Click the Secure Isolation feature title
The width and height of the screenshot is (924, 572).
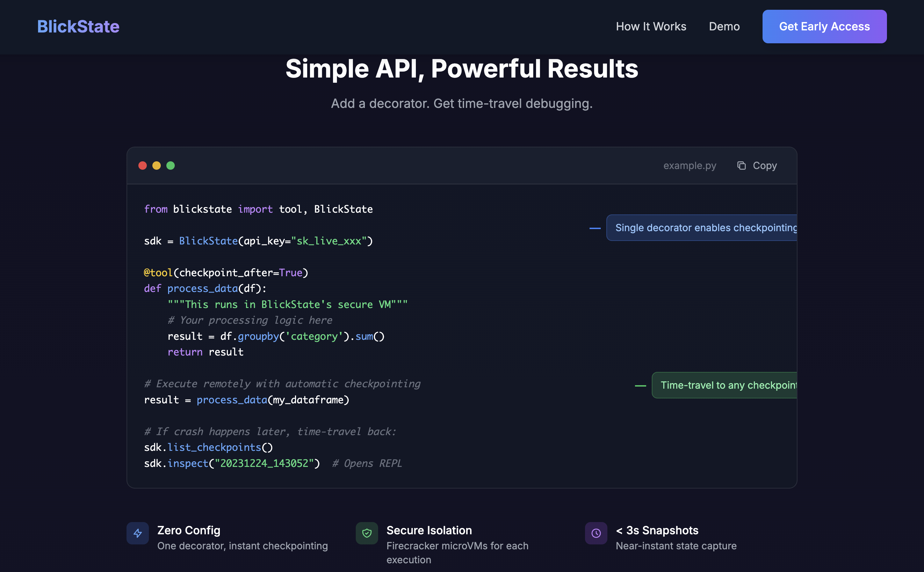coord(429,530)
